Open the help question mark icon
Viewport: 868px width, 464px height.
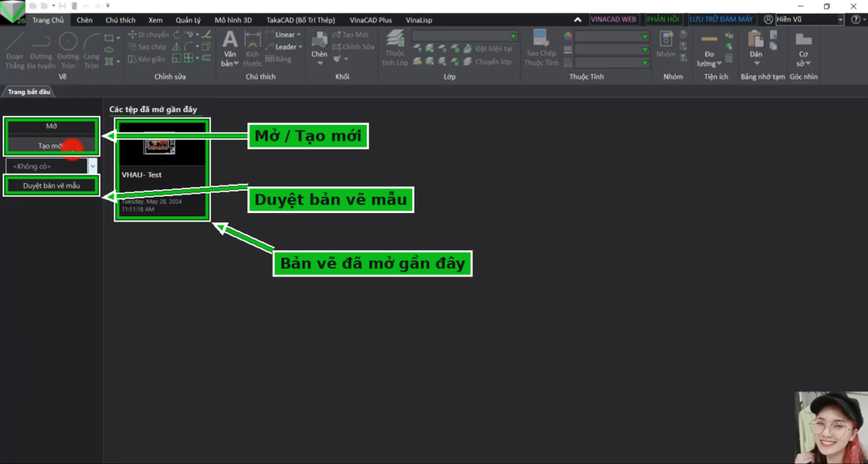click(x=855, y=20)
